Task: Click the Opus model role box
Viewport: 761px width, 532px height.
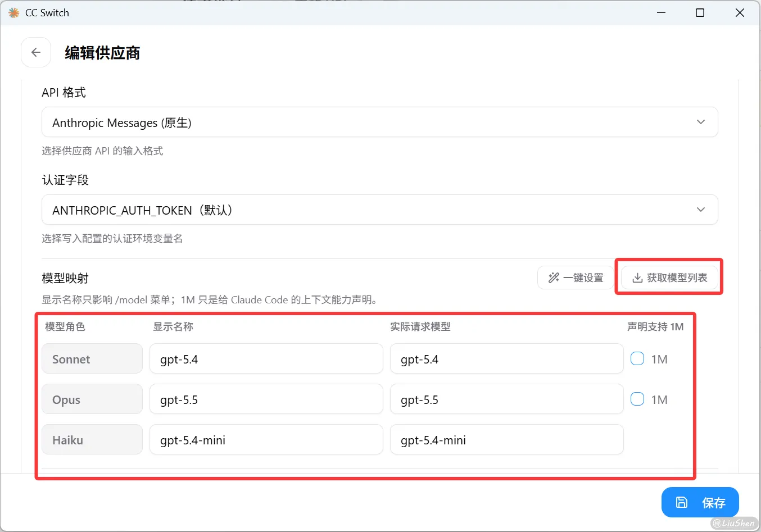Action: click(x=92, y=399)
